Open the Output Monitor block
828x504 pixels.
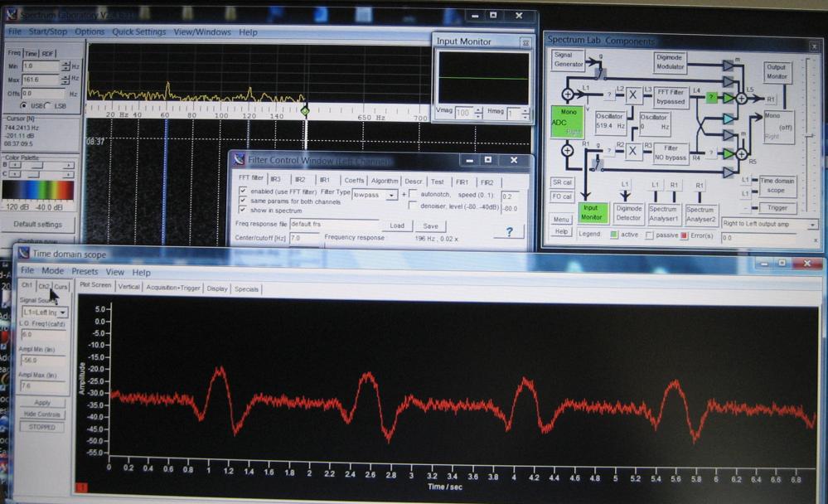[777, 72]
